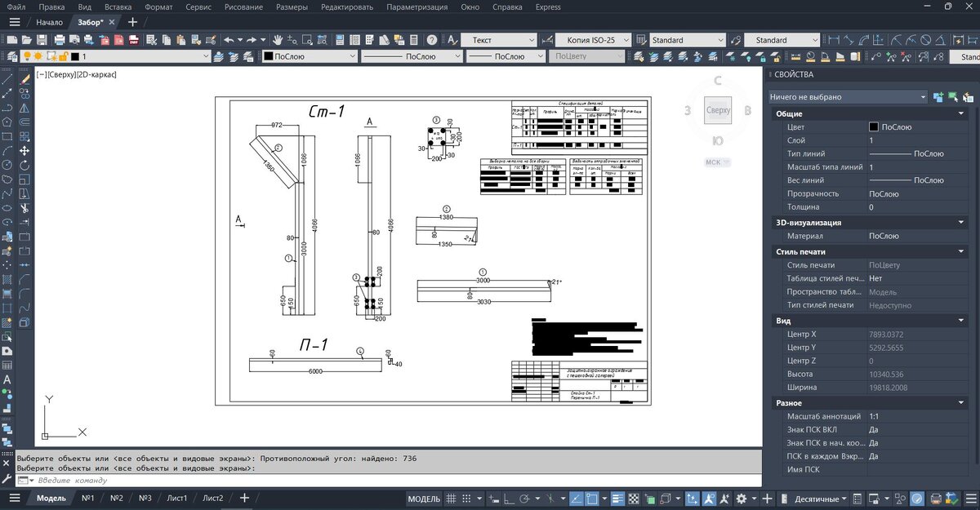The image size is (980, 510).
Task: Toggle drawing grid display on status bar
Action: pos(451,499)
